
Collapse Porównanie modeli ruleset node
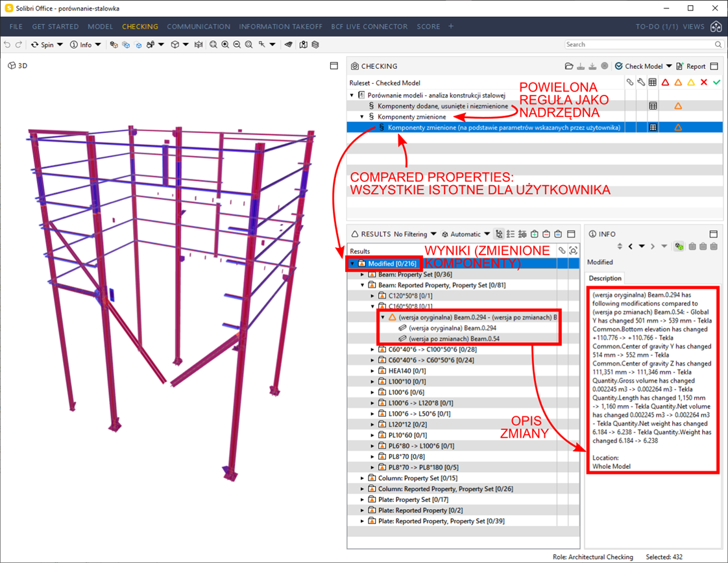352,95
